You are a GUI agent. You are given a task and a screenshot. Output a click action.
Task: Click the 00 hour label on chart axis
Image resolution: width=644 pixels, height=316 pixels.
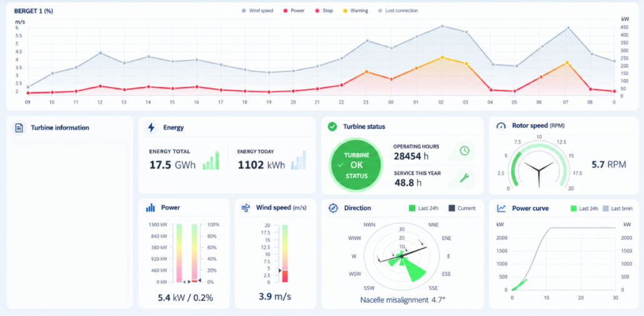[x=391, y=102]
